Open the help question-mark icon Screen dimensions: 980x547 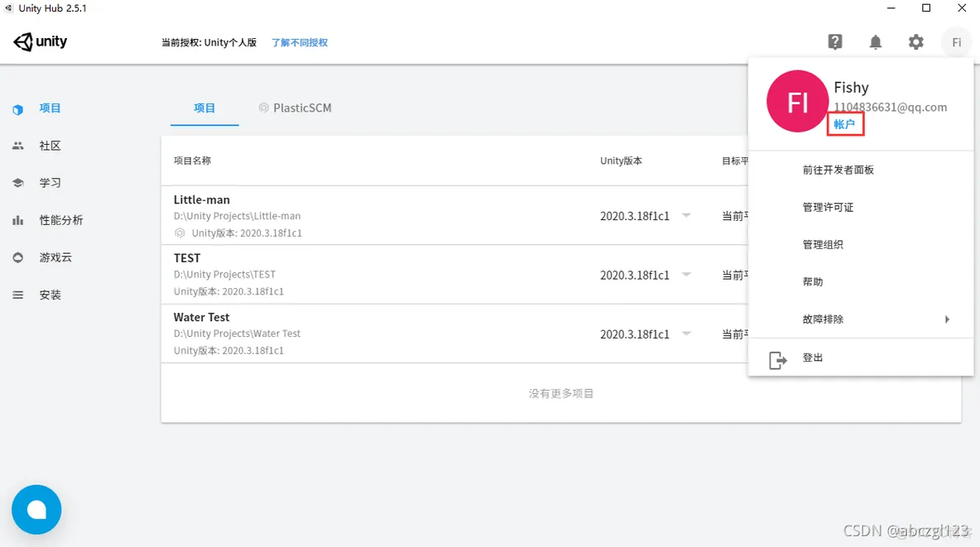(x=835, y=42)
